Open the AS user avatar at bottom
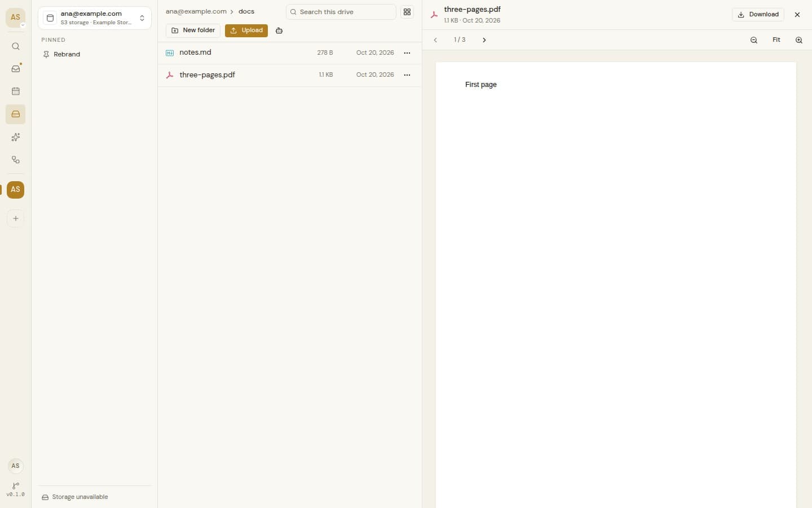The width and height of the screenshot is (812, 508). point(16,466)
